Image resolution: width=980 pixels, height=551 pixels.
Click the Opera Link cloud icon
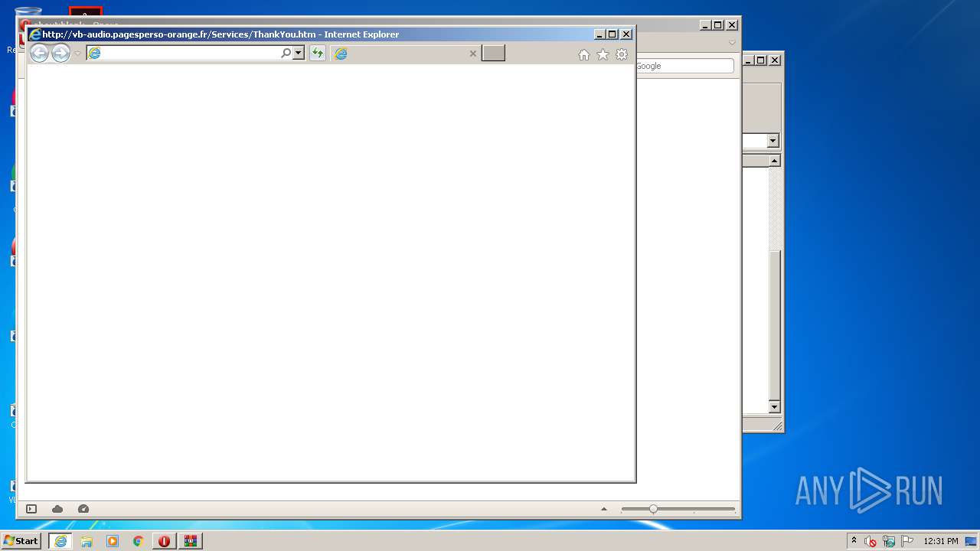click(57, 509)
